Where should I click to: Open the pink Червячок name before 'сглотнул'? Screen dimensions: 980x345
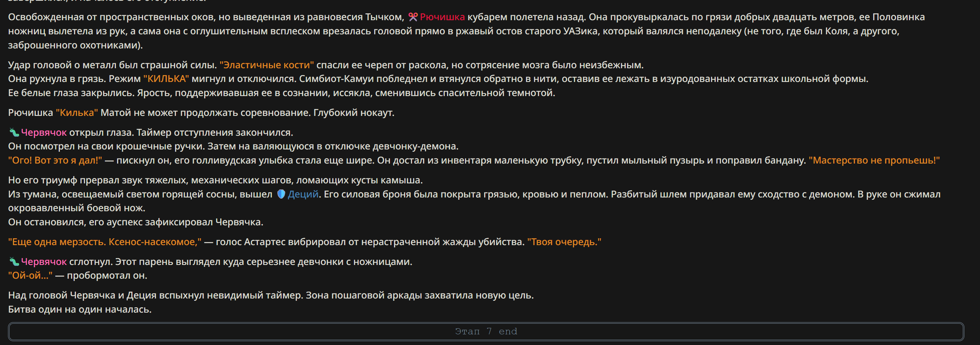click(x=44, y=262)
